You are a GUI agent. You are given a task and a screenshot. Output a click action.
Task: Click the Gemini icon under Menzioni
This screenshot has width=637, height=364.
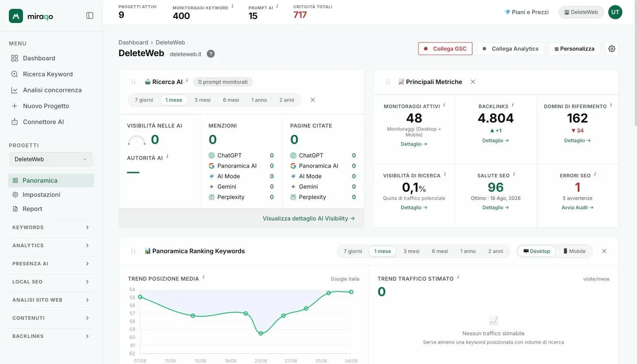pyautogui.click(x=212, y=187)
